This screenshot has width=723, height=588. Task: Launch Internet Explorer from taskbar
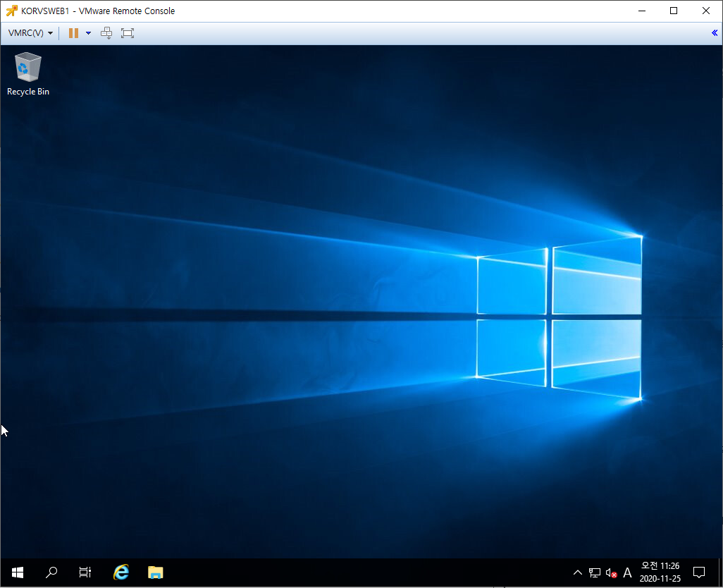[x=121, y=572]
